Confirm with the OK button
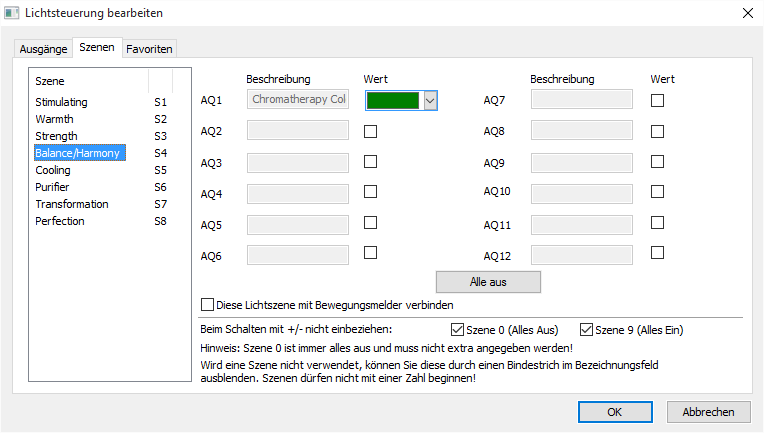The width and height of the screenshot is (764, 433). (615, 411)
